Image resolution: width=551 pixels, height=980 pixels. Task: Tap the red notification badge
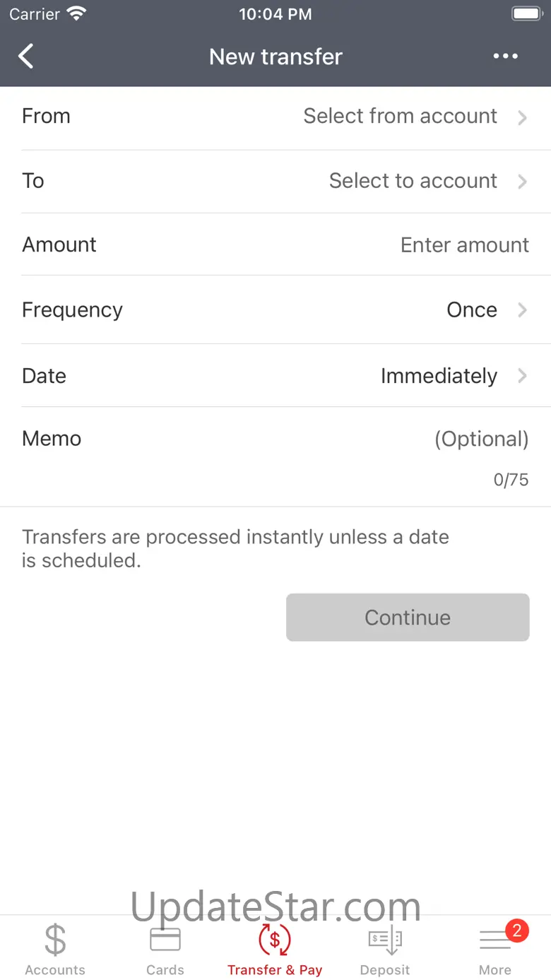(x=516, y=931)
